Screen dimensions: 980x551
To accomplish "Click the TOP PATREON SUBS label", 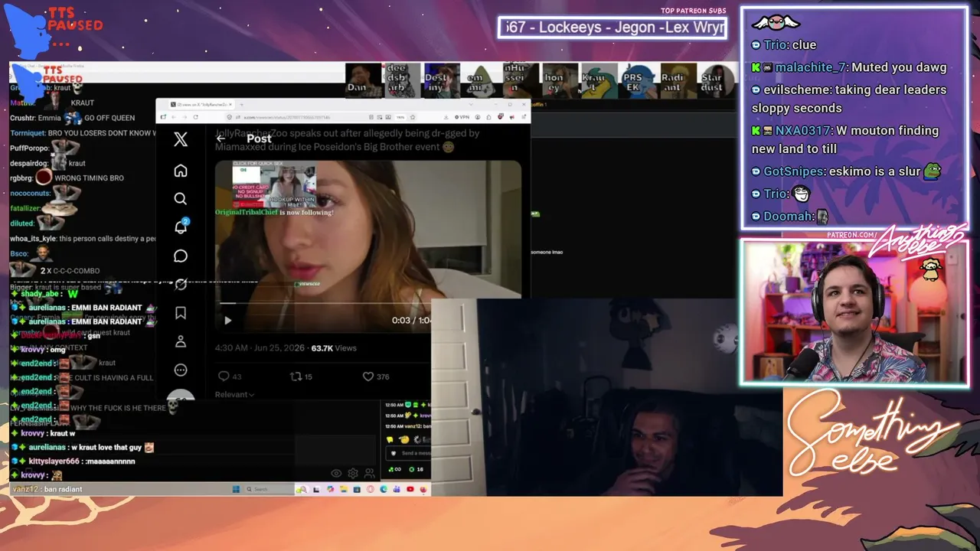I will coord(693,11).
